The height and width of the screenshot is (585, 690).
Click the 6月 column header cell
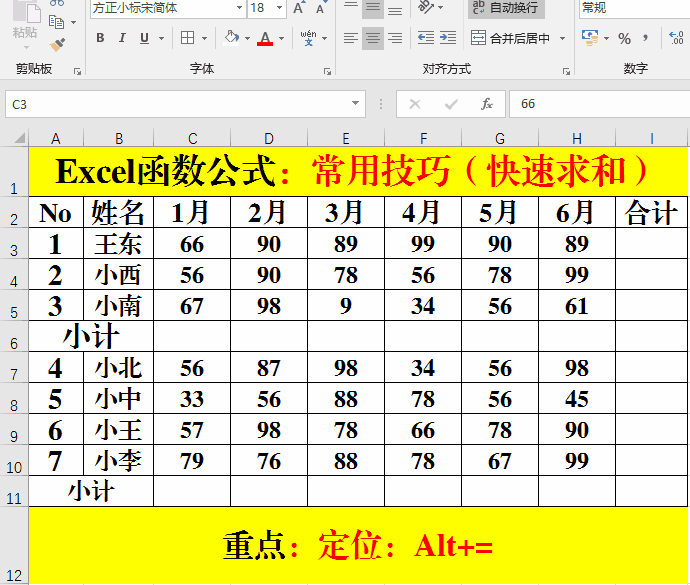(577, 212)
